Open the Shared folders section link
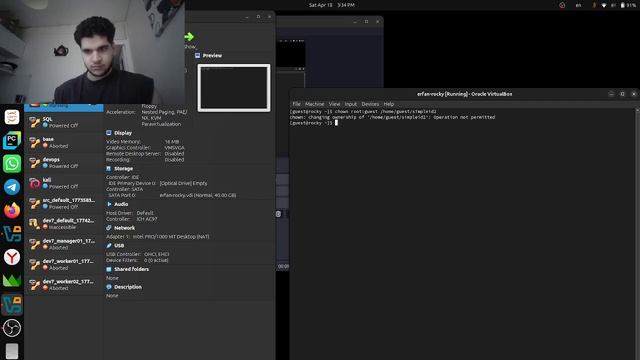 point(131,269)
